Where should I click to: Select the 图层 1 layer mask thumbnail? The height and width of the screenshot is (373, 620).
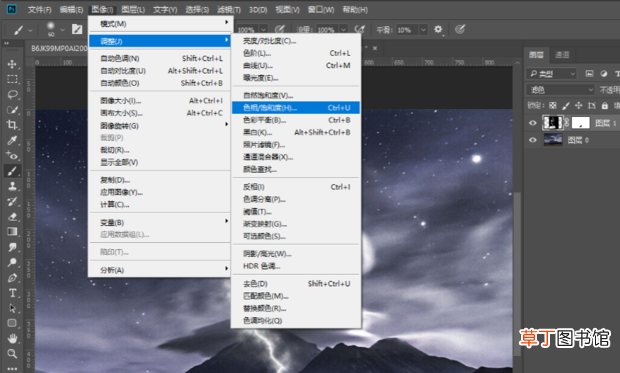[x=581, y=123]
